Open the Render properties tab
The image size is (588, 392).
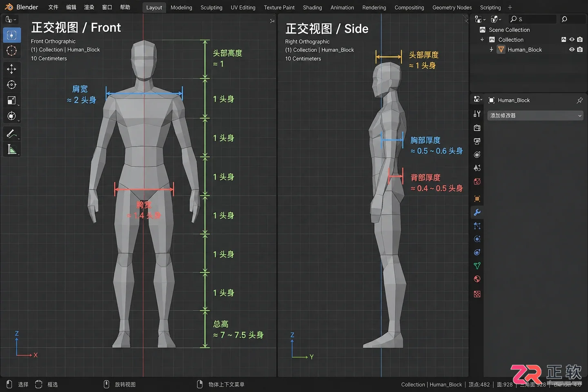[477, 128]
